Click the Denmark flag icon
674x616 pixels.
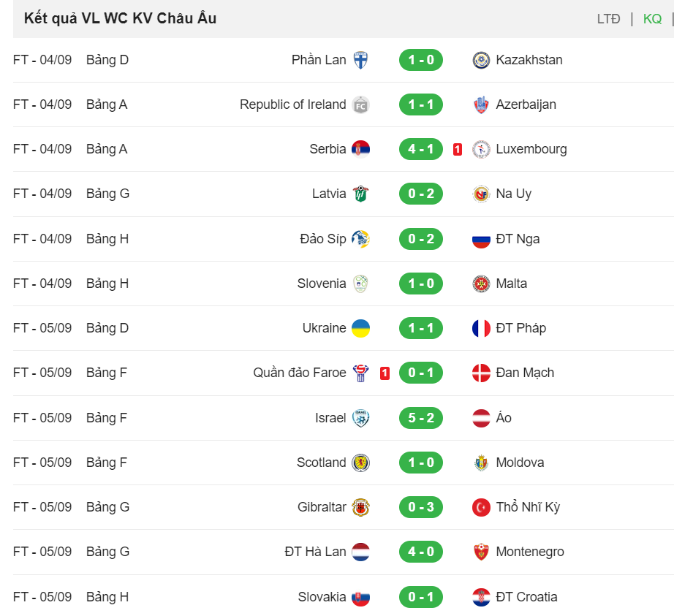pos(481,373)
